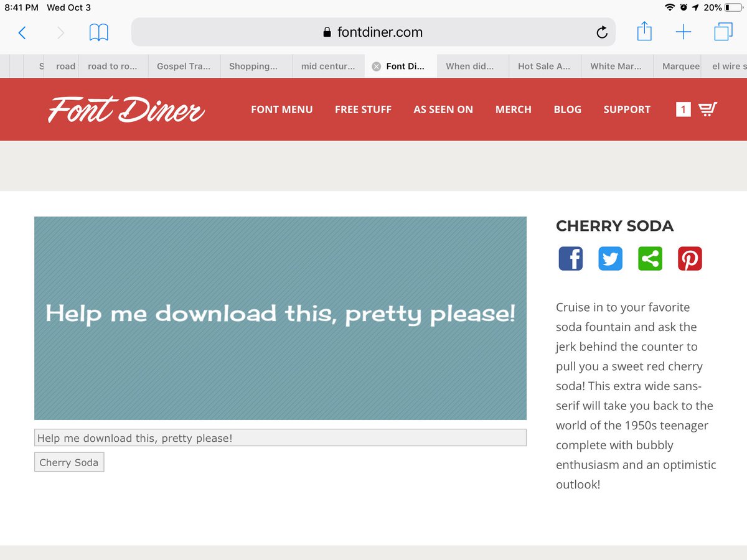Open the FONT MENU nav item
Screen dimensions: 747x560
pyautogui.click(x=282, y=110)
